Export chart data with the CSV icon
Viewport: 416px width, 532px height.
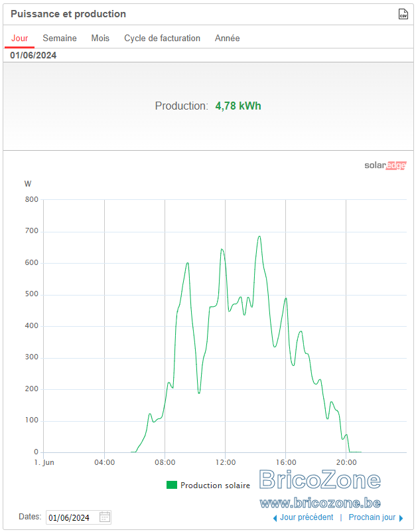(x=403, y=14)
